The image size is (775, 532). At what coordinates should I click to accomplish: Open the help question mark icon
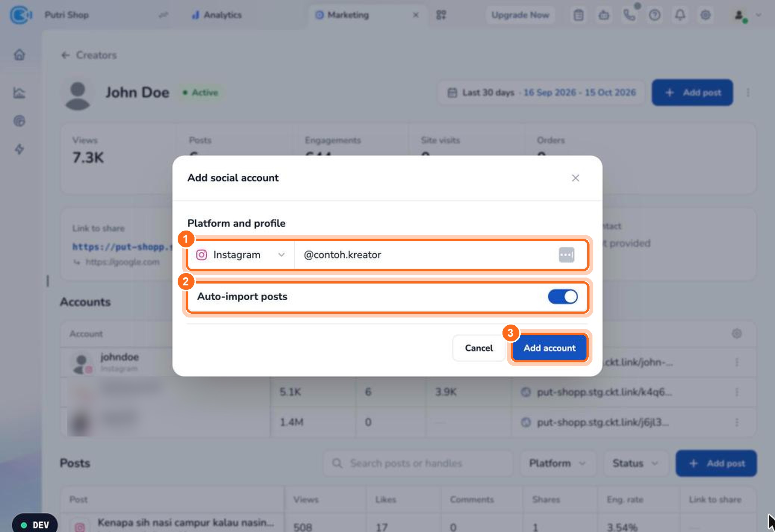click(654, 15)
